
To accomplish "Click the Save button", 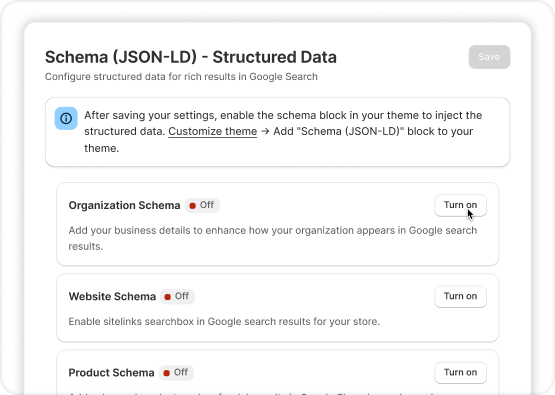I will (x=489, y=57).
